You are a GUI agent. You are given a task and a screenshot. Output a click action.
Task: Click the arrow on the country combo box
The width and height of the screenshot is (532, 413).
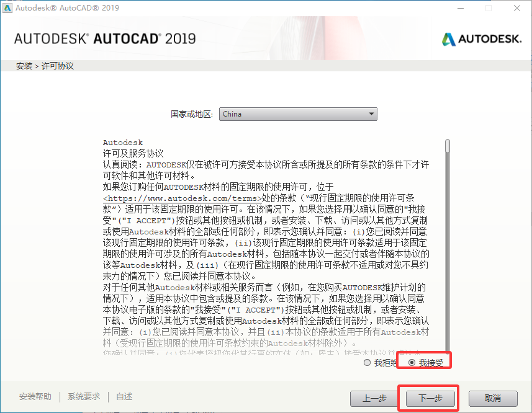tap(371, 114)
